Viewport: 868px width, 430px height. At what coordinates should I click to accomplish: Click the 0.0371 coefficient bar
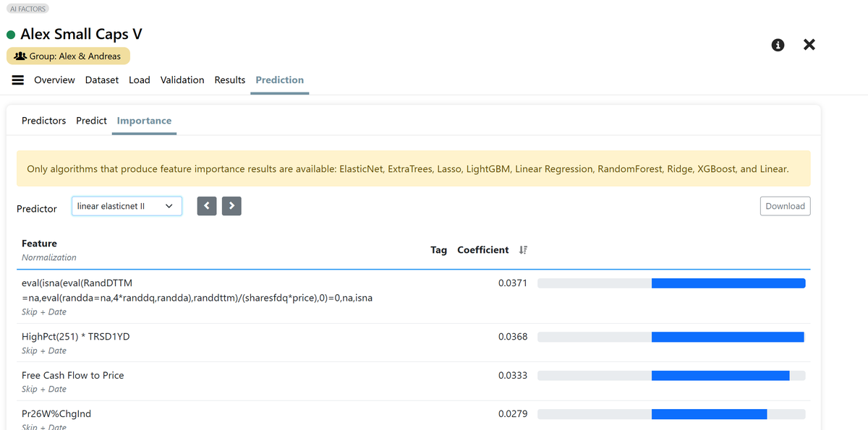point(671,283)
